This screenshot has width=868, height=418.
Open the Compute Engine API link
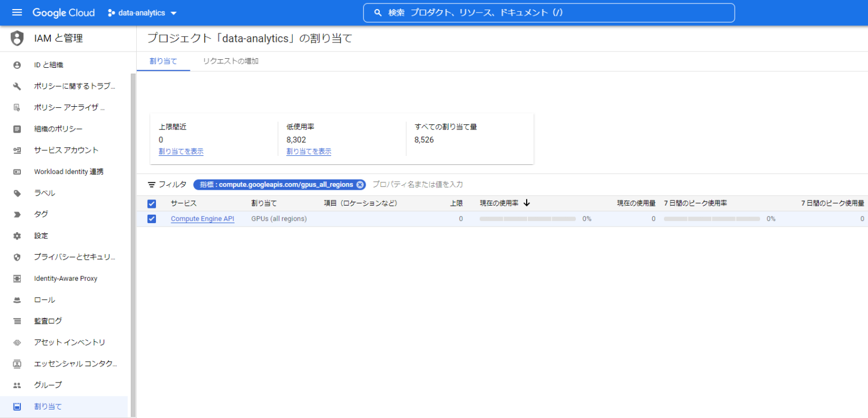(x=202, y=219)
